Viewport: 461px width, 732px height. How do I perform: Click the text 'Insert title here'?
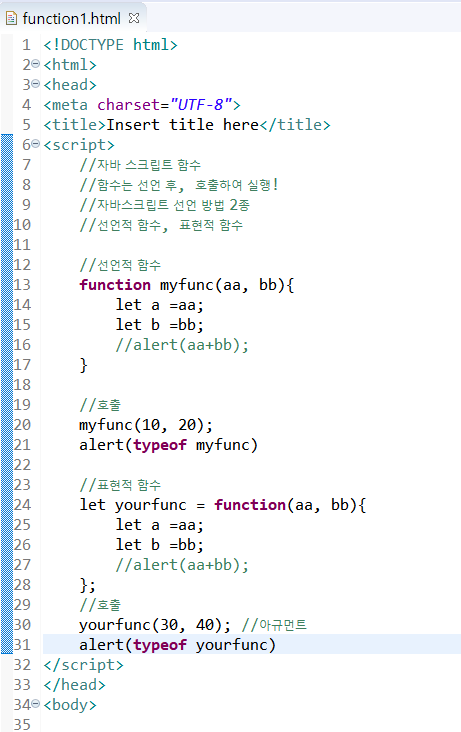(x=182, y=125)
